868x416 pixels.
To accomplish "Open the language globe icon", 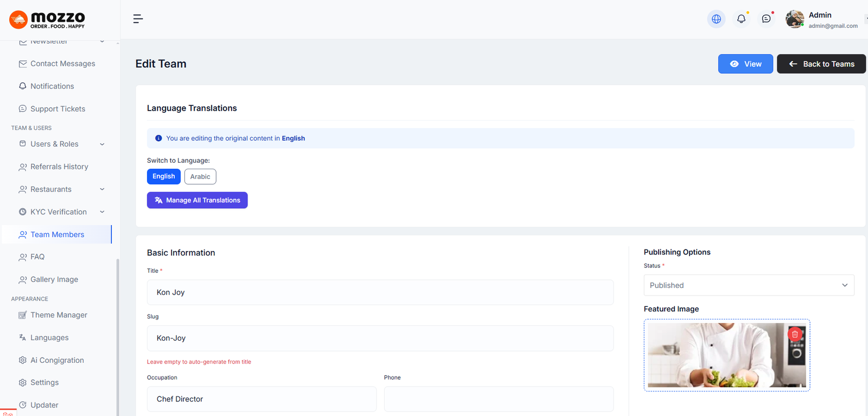I will click(x=716, y=19).
